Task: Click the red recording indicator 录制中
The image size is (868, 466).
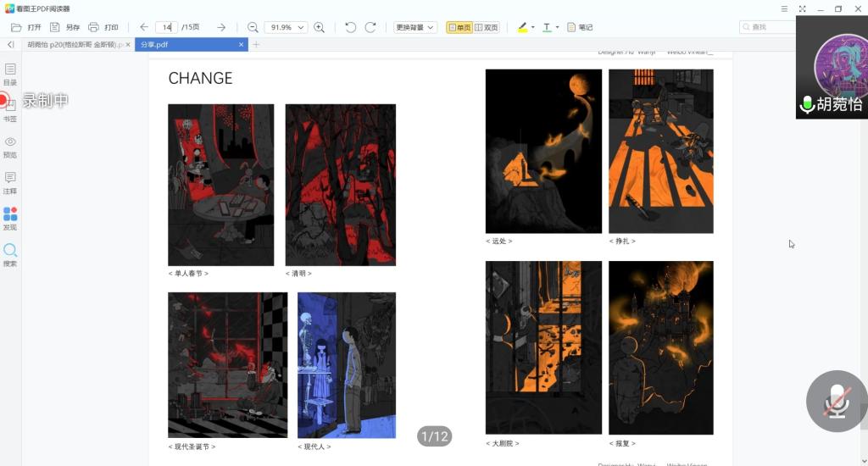Action: point(34,101)
